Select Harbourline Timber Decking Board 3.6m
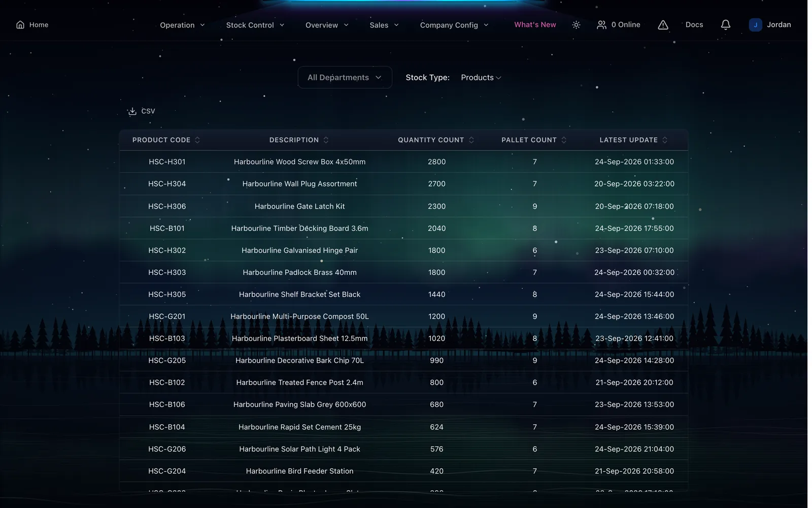Image resolution: width=812 pixels, height=508 pixels. [299, 229]
